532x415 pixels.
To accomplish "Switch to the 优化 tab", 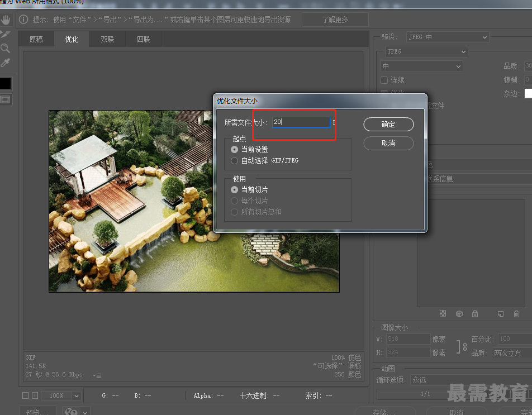I will pyautogui.click(x=72, y=39).
